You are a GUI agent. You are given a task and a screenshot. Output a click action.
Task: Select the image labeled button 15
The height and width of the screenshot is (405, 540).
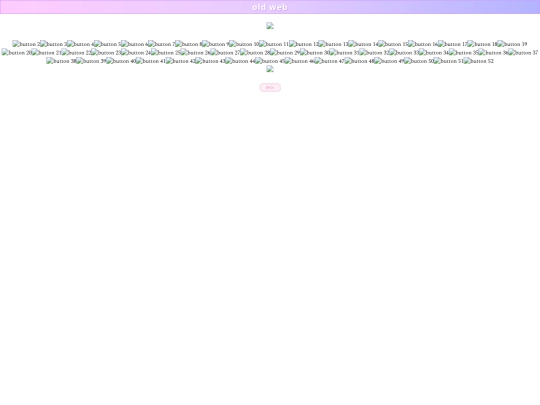point(393,44)
